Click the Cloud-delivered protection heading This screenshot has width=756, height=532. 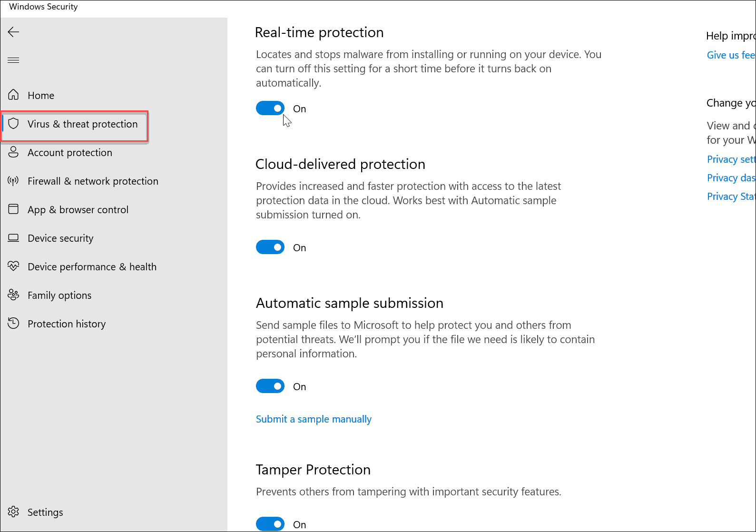340,164
